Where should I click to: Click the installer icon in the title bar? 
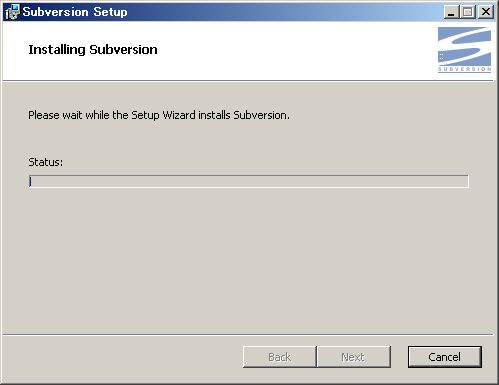point(13,12)
